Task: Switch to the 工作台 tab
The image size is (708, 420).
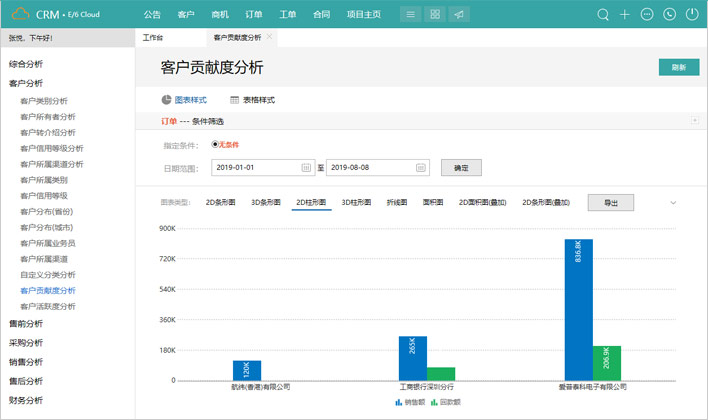Action: pyautogui.click(x=153, y=37)
